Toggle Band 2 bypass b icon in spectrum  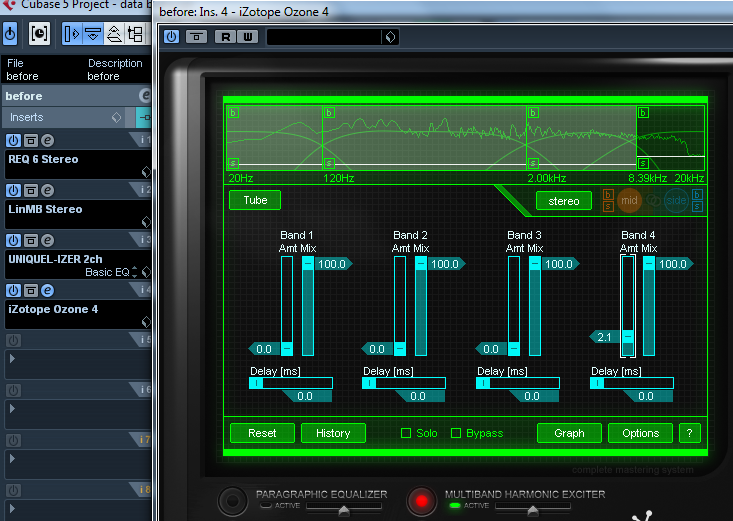pyautogui.click(x=329, y=113)
